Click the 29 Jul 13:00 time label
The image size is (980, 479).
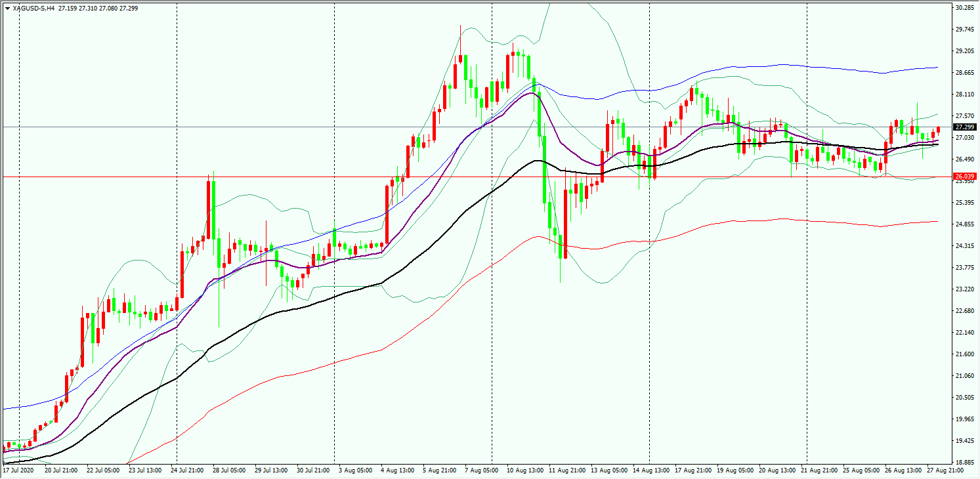click(272, 470)
